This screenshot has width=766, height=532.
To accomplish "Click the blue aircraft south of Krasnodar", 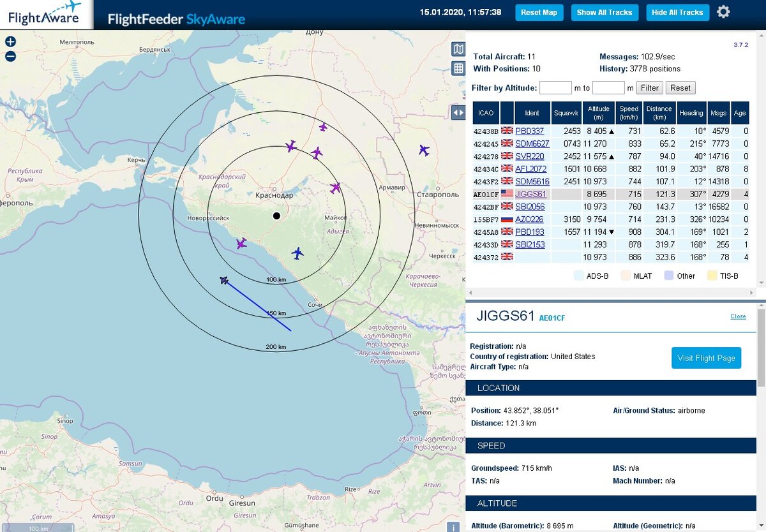I will point(297,253).
